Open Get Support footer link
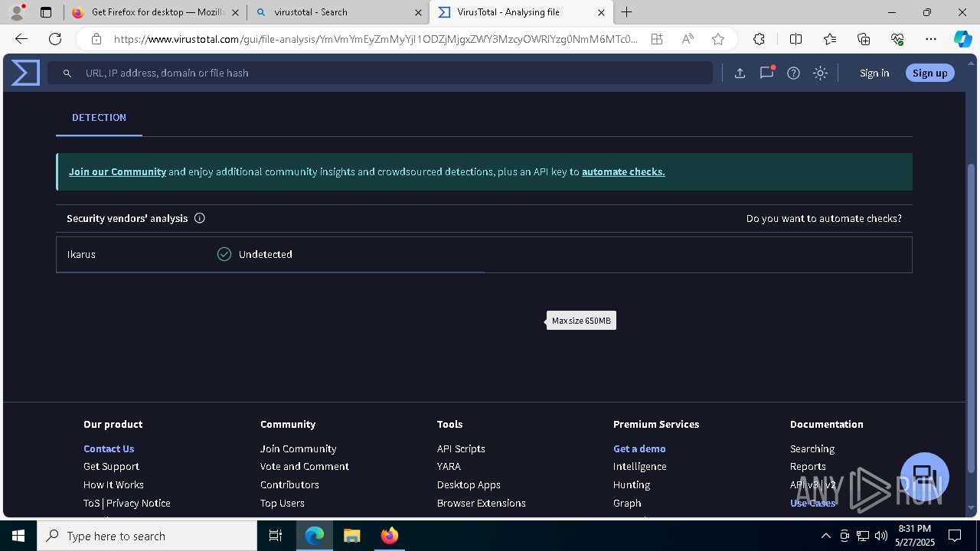980x551 pixels. [x=111, y=466]
